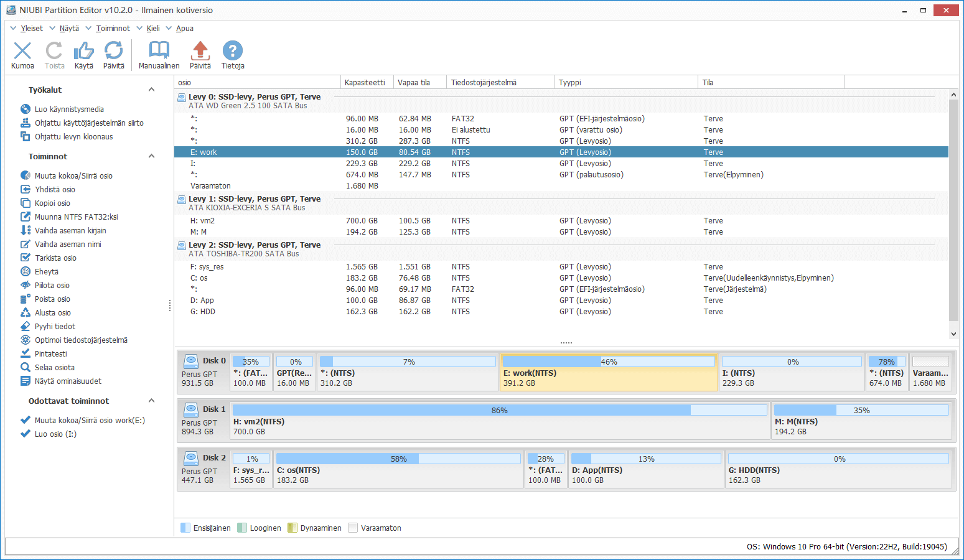The image size is (964, 560).
Task: Click Ohjattu levyn kloonaus link
Action: coord(73,137)
